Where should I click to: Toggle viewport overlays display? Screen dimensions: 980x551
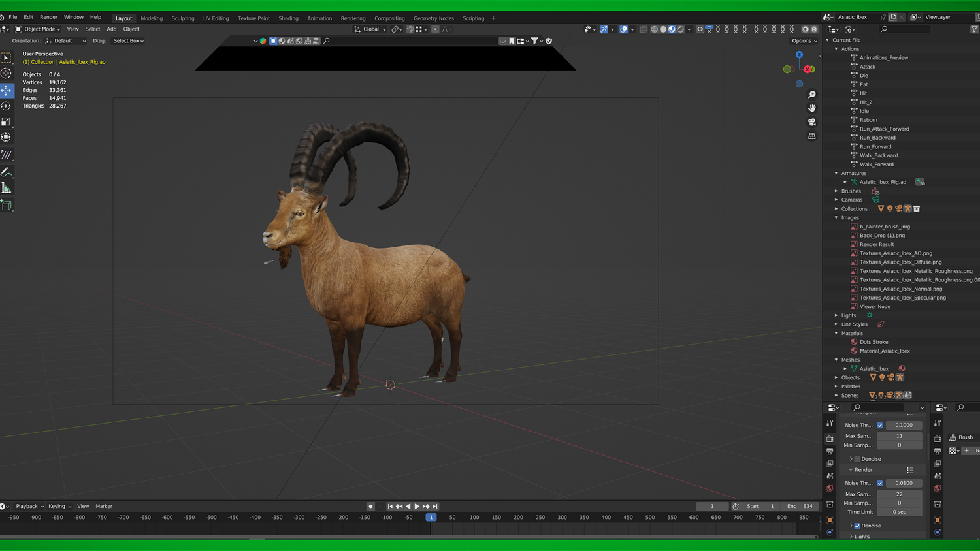624,29
